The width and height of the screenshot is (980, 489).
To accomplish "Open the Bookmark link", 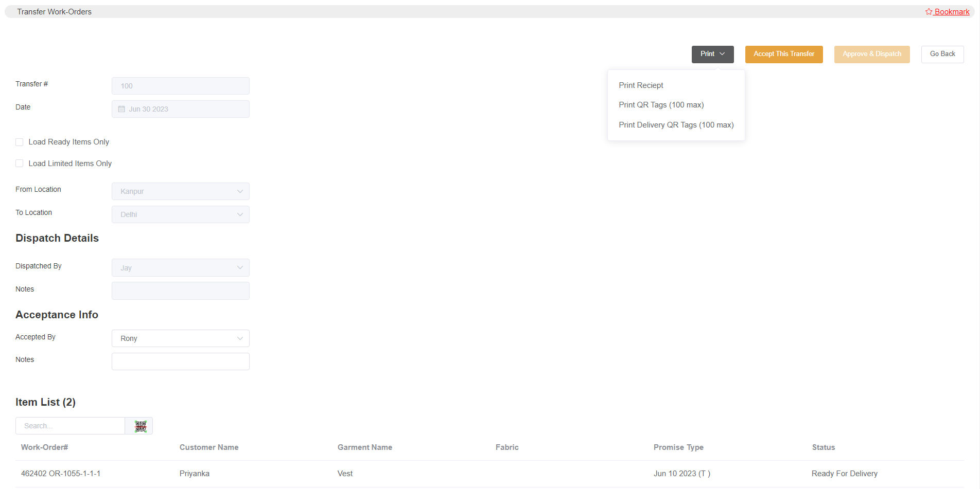I will click(952, 12).
